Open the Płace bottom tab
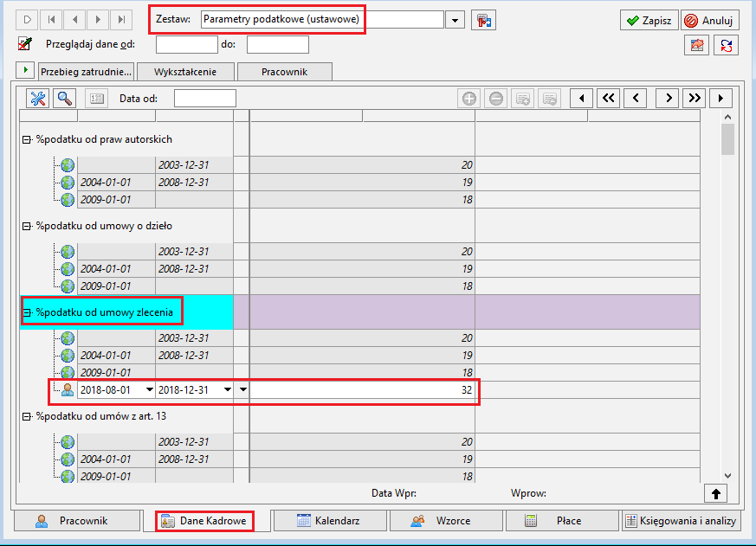756x546 pixels. [562, 520]
